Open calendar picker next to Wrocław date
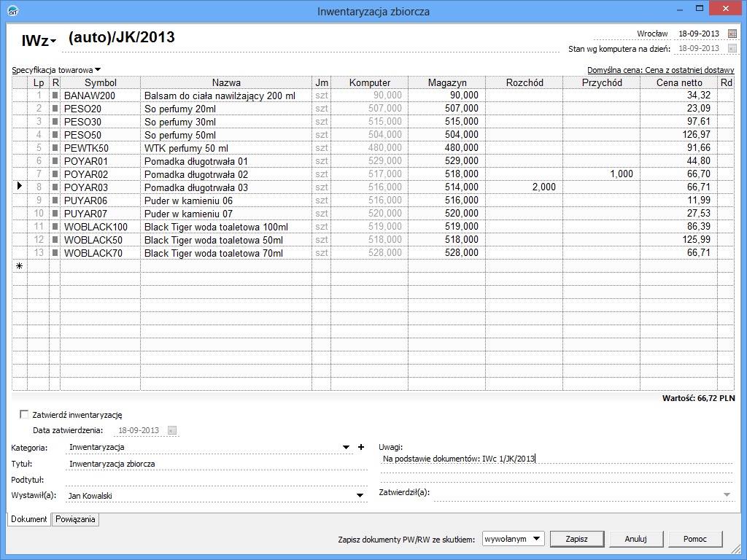 tap(732, 34)
